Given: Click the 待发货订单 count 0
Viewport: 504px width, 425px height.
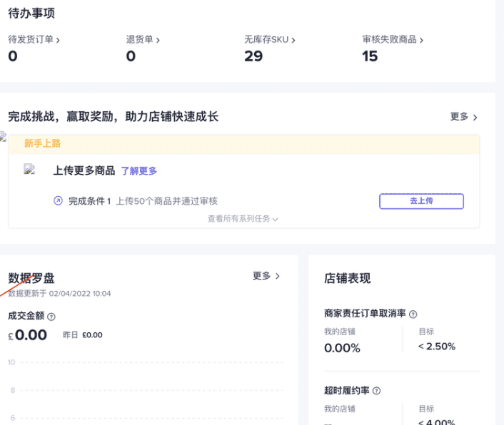Looking at the screenshot, I should 13,56.
